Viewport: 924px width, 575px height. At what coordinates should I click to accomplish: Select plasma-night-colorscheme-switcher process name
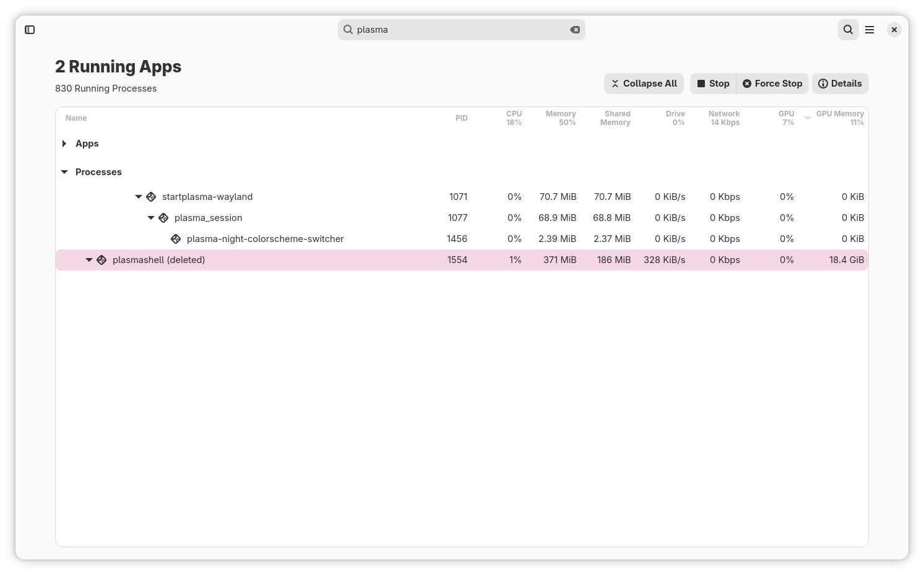[x=266, y=239]
